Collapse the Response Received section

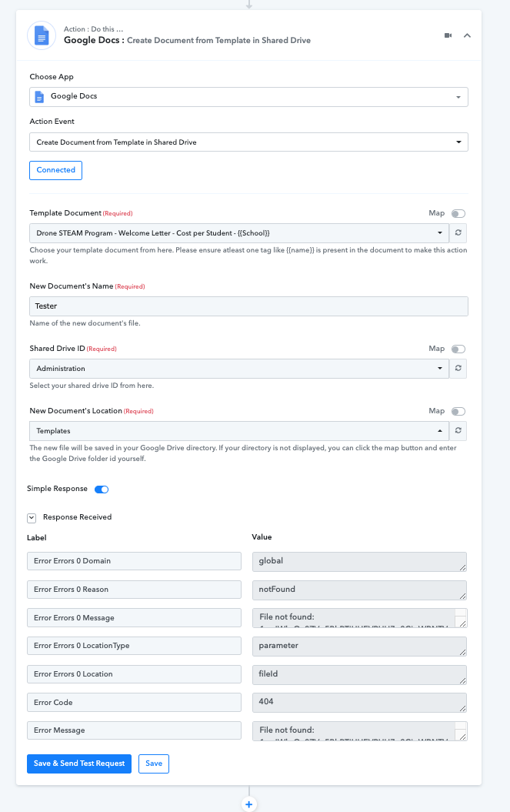pos(32,517)
